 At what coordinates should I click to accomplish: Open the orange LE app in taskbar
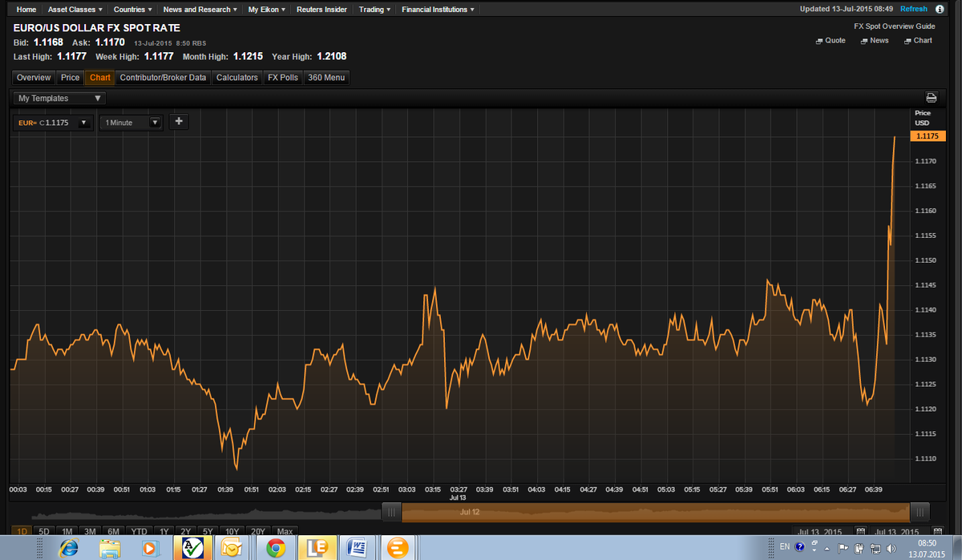click(x=316, y=548)
